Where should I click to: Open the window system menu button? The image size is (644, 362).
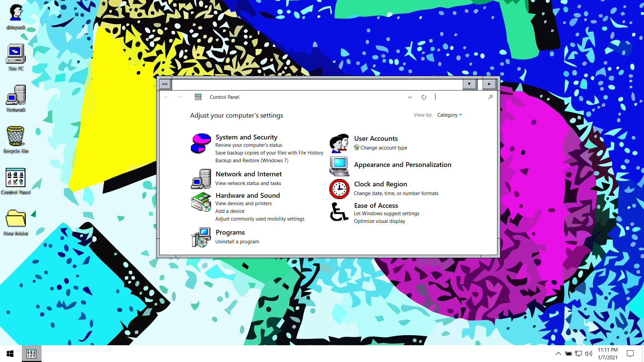tap(165, 84)
